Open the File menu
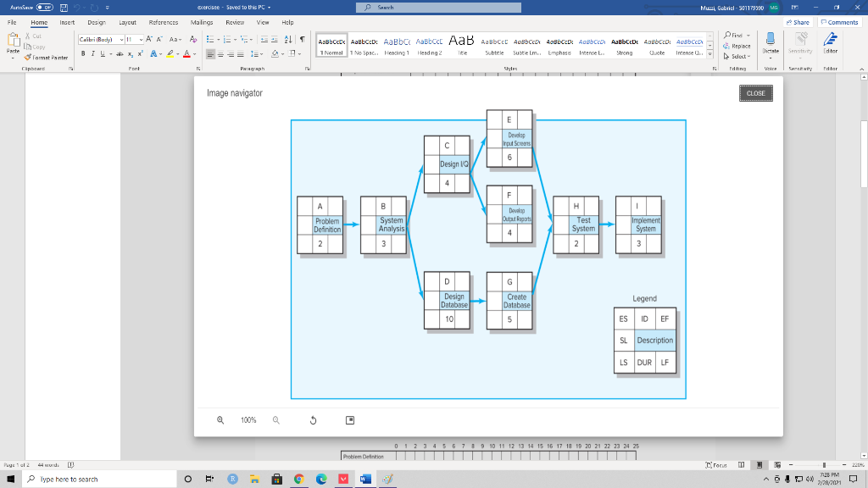 (x=12, y=23)
